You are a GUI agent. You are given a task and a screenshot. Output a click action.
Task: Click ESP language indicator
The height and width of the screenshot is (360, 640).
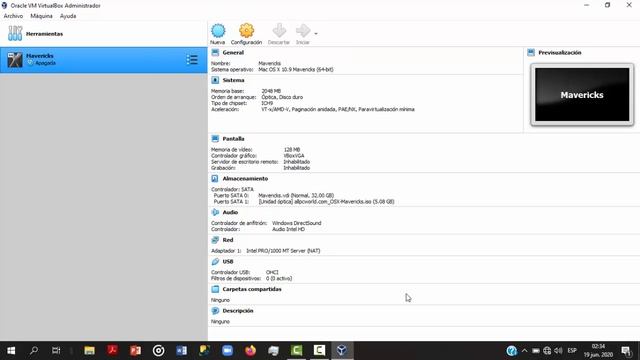pos(572,351)
